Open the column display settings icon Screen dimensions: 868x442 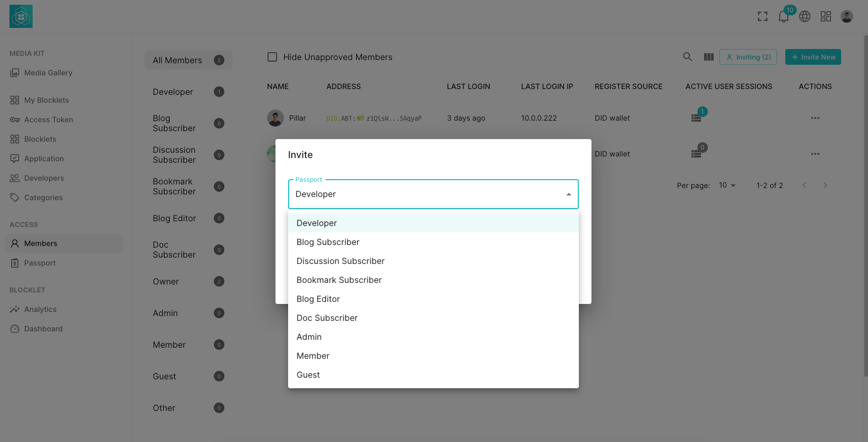708,57
